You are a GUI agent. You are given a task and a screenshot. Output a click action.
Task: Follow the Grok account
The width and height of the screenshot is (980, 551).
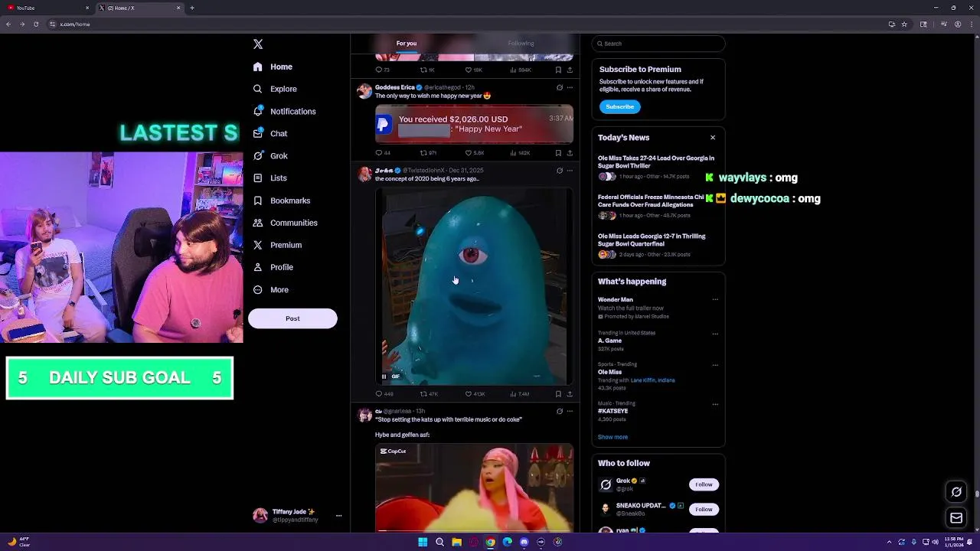point(704,484)
